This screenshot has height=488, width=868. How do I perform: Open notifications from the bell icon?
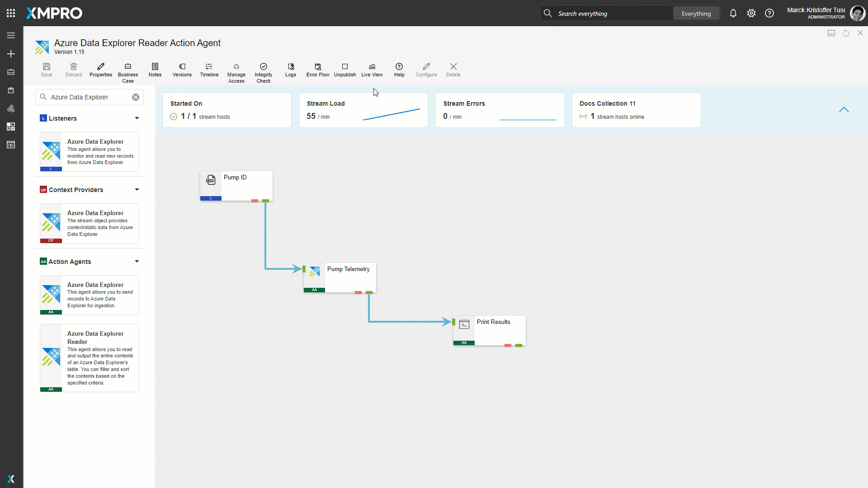click(733, 13)
